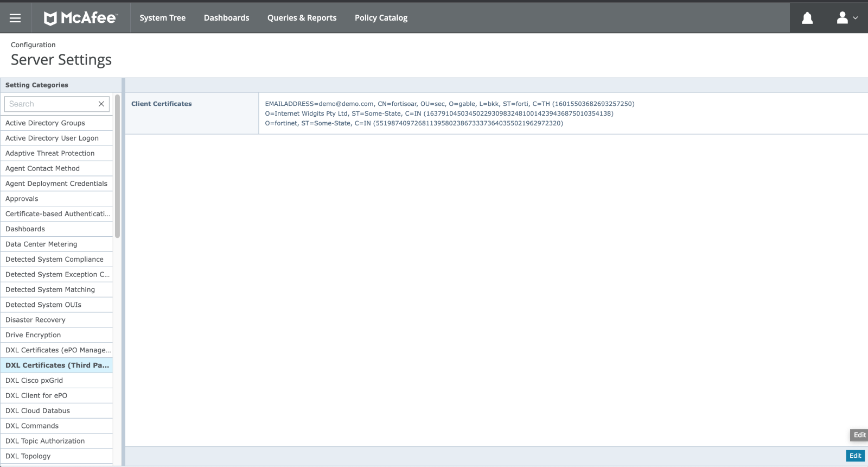The image size is (868, 467).
Task: Go to Dashboards in top navigation
Action: (x=226, y=18)
